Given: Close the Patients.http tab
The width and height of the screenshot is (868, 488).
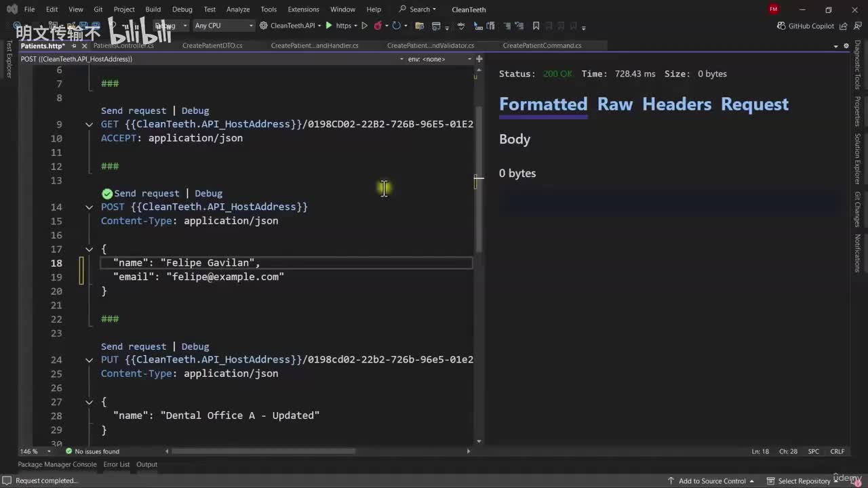Looking at the screenshot, I should tap(85, 46).
